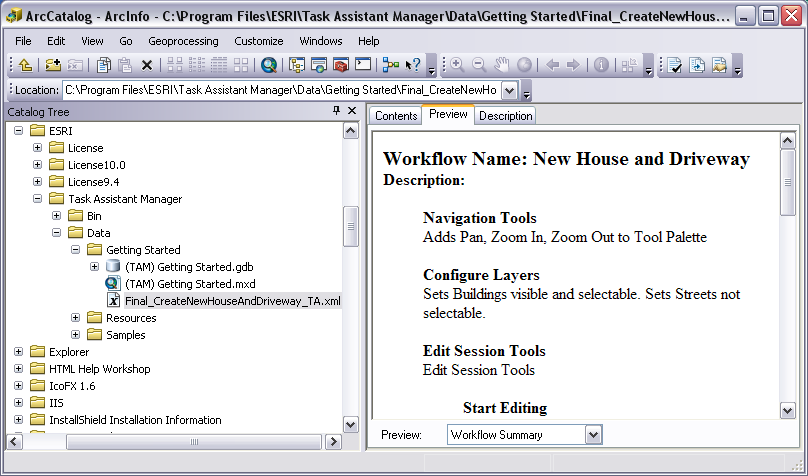The width and height of the screenshot is (808, 476).
Task: Click the Copy icon in toolbar
Action: pyautogui.click(x=104, y=65)
